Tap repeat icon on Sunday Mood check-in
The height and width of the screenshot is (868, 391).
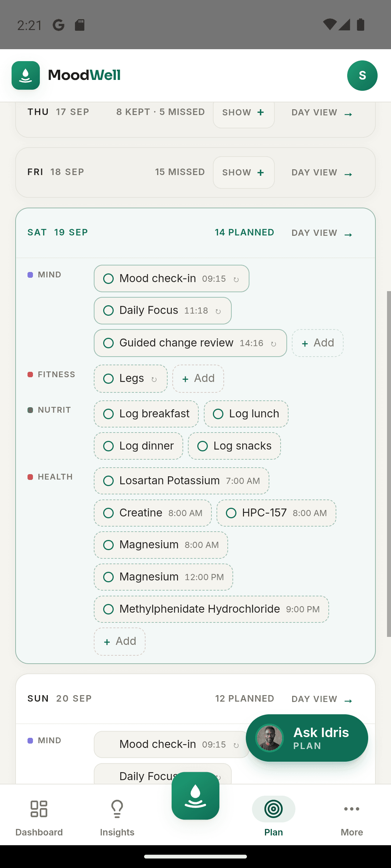point(236,745)
